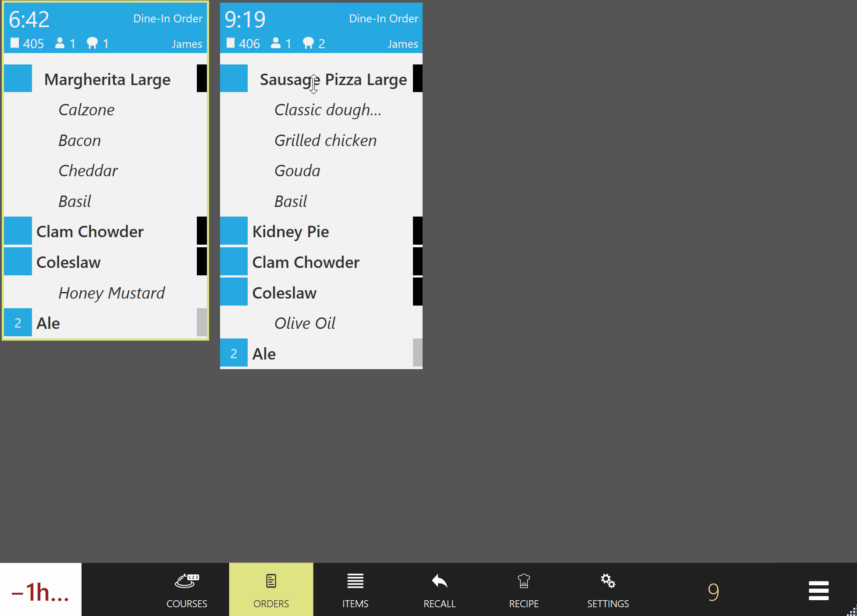This screenshot has width=857, height=616.
Task: Open the Items list icon
Action: coord(355,581)
